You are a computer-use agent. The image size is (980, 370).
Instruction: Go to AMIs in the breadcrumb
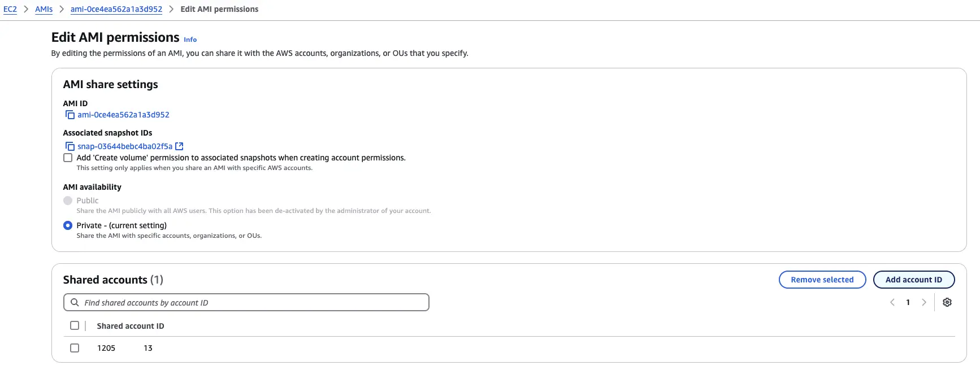coord(44,9)
